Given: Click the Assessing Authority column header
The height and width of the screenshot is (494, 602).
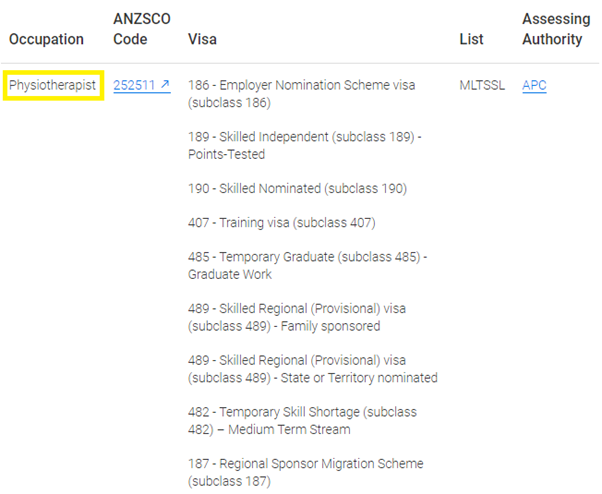Looking at the screenshot, I should (x=556, y=29).
